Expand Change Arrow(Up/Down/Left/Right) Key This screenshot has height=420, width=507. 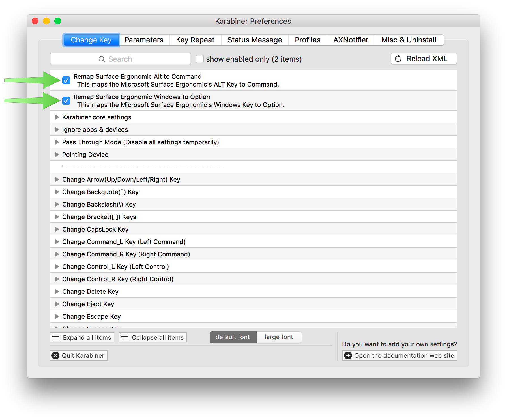(57, 179)
